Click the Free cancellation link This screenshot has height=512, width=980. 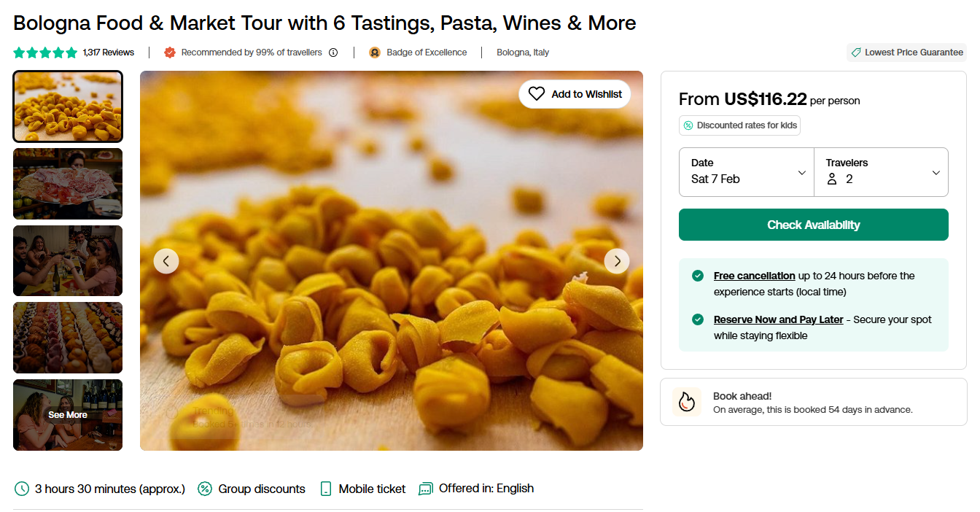click(x=754, y=276)
